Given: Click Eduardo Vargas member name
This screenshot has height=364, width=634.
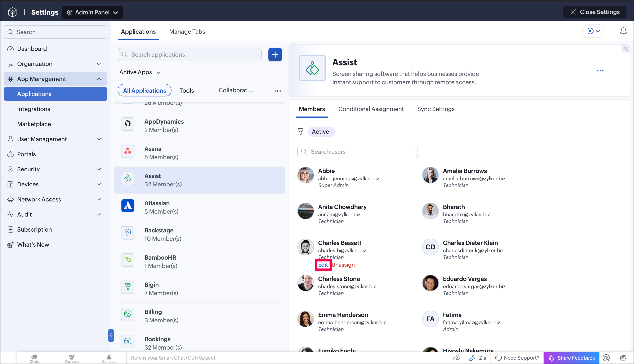Looking at the screenshot, I should point(465,279).
